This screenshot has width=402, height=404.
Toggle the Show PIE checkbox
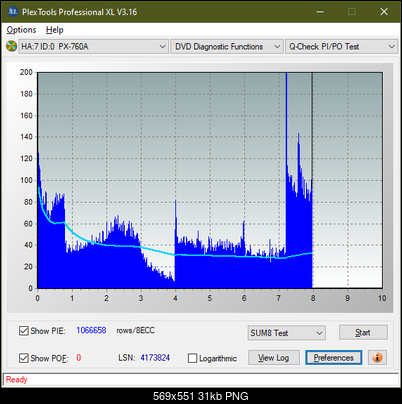tap(24, 331)
